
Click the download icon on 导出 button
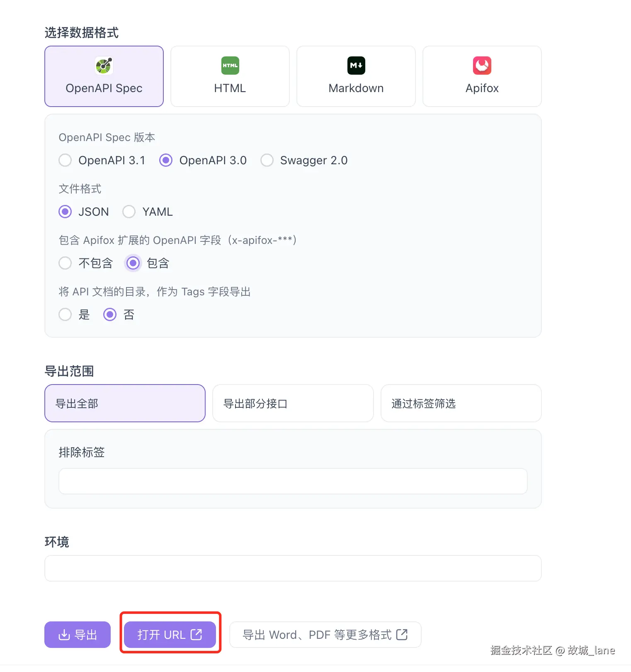click(x=64, y=635)
